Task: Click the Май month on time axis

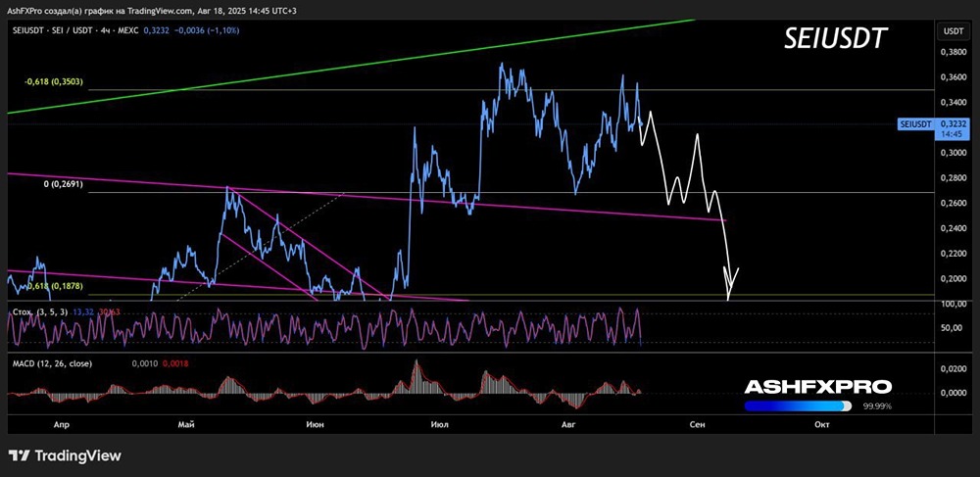Action: tap(185, 425)
